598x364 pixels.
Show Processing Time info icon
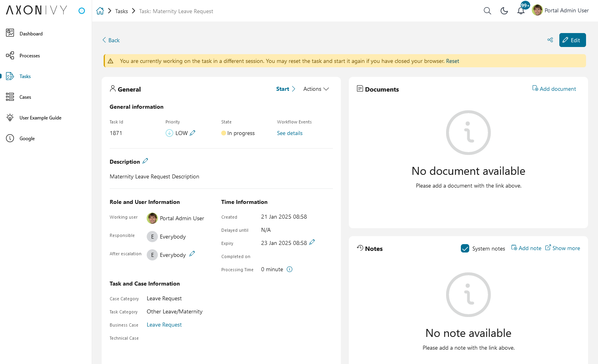(290, 269)
